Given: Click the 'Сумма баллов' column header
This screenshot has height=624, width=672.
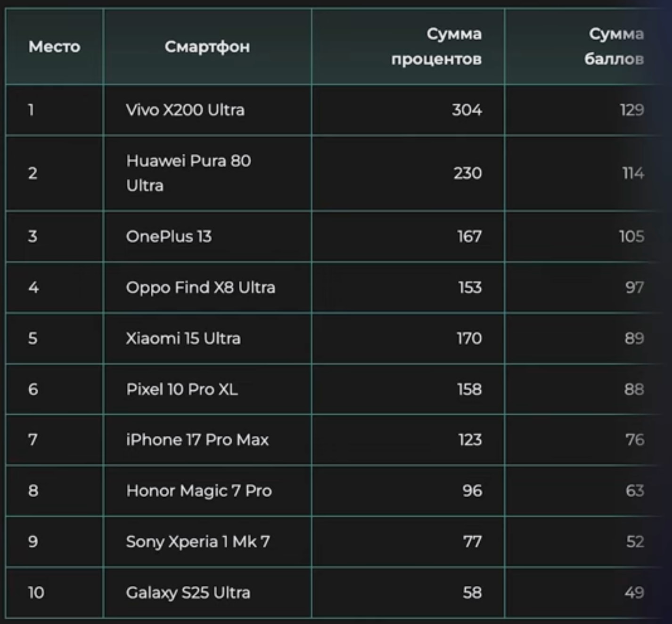Looking at the screenshot, I should 614,47.
